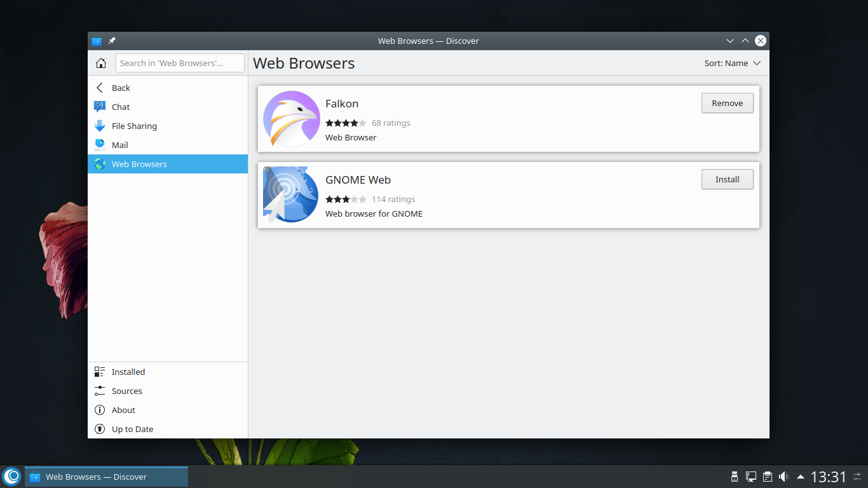This screenshot has height=488, width=868.
Task: Click the '114 ratings' text
Action: 393,200
